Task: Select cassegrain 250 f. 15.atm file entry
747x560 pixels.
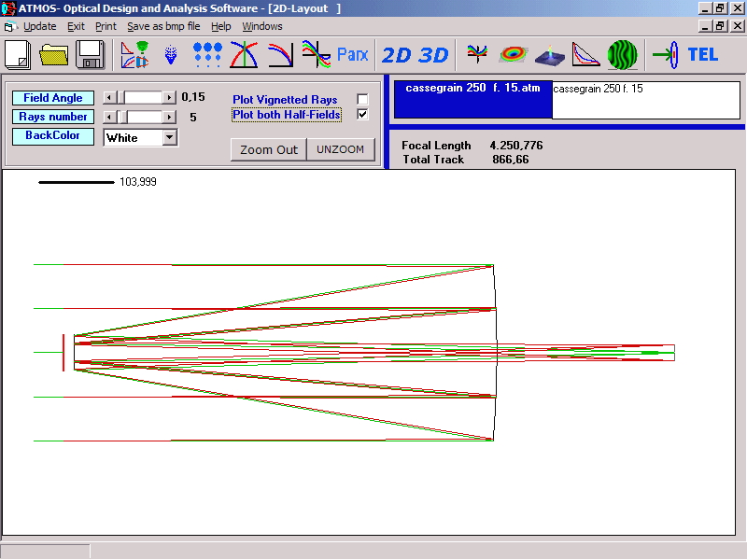Action: coord(472,89)
